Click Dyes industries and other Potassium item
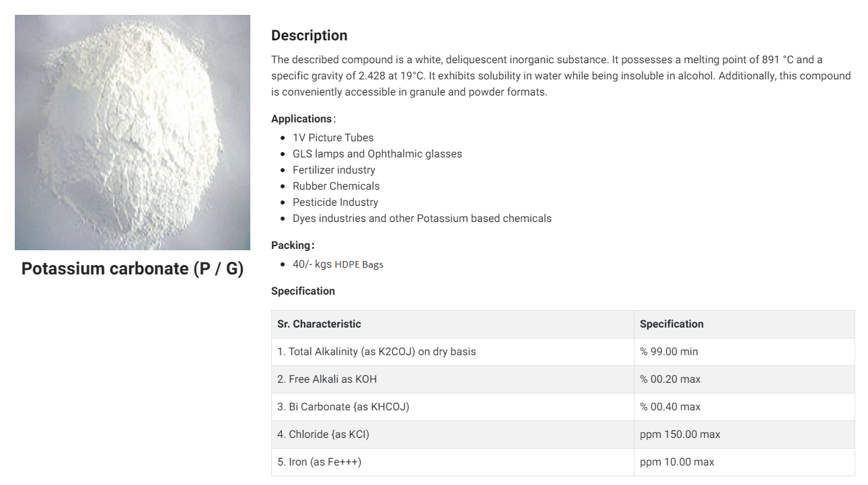Image resolution: width=868 pixels, height=485 pixels. (x=422, y=219)
